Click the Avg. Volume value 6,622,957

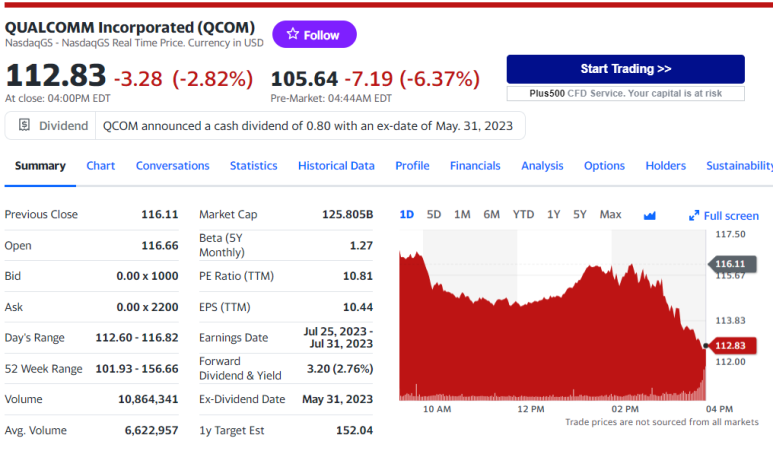151,430
